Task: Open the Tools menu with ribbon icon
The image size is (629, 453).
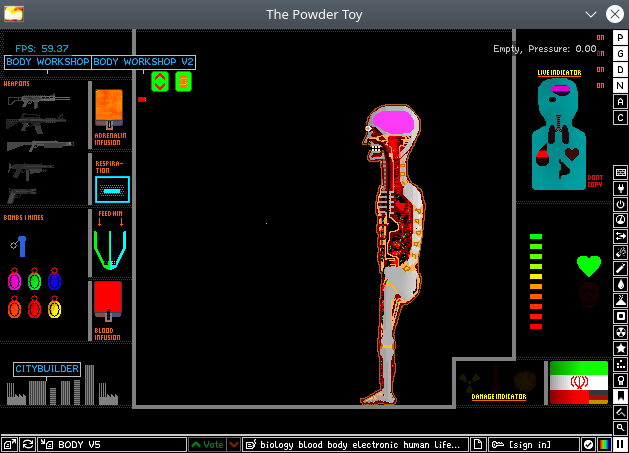Action: [x=621, y=380]
